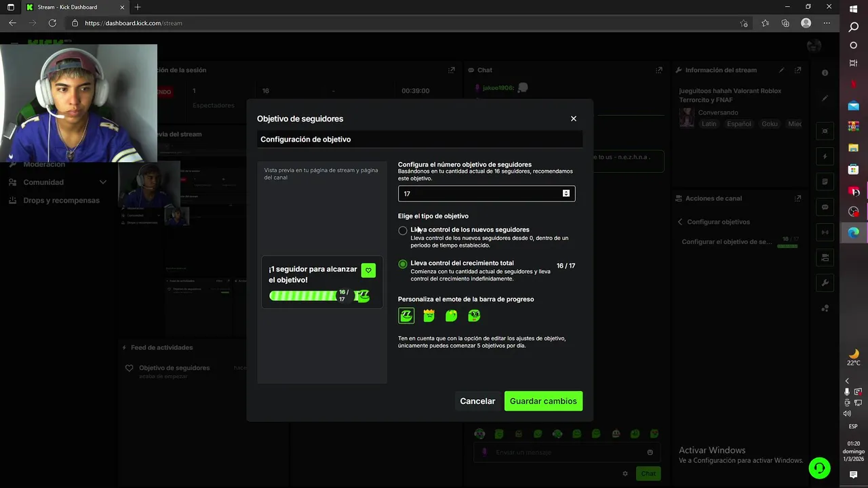The width and height of the screenshot is (868, 488).
Task: Go back in the browser
Action: pos(12,23)
